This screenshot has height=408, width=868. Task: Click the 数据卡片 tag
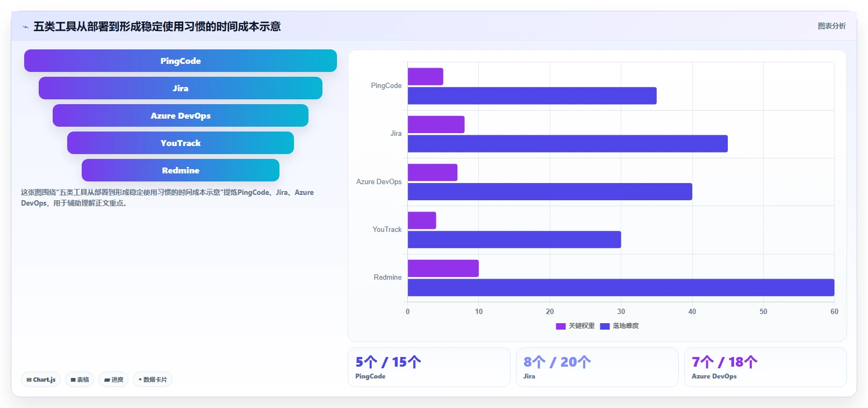[153, 380]
